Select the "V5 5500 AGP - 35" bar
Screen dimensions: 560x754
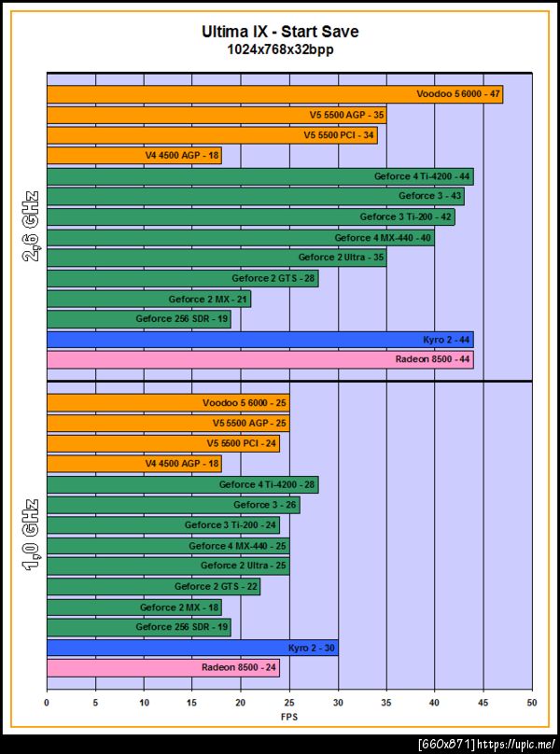pyautogui.click(x=217, y=116)
